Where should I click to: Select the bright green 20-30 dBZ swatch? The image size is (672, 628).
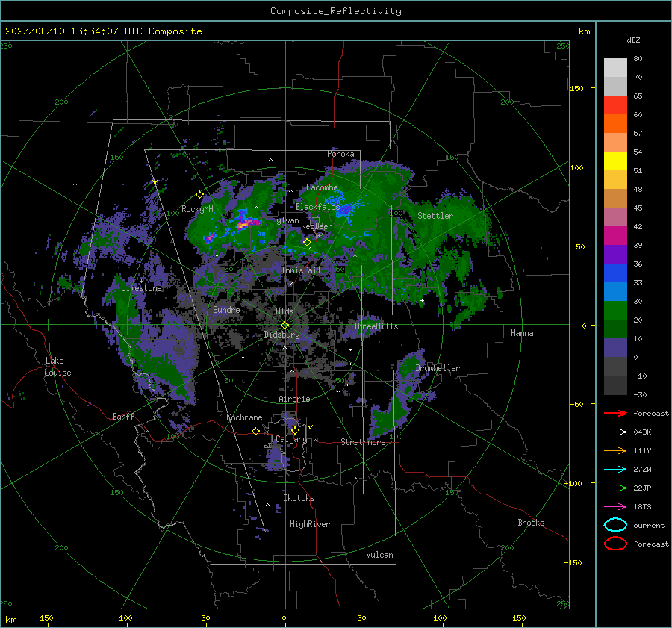[615, 311]
